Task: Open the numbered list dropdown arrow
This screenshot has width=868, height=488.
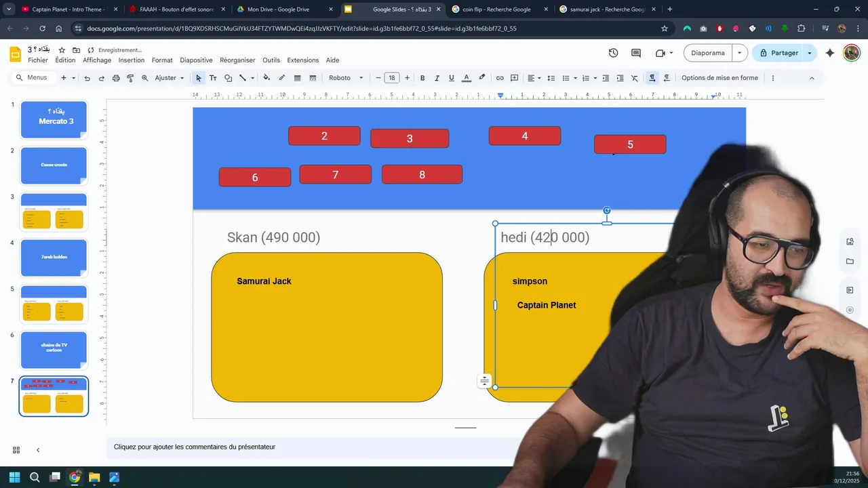Action: pos(595,78)
